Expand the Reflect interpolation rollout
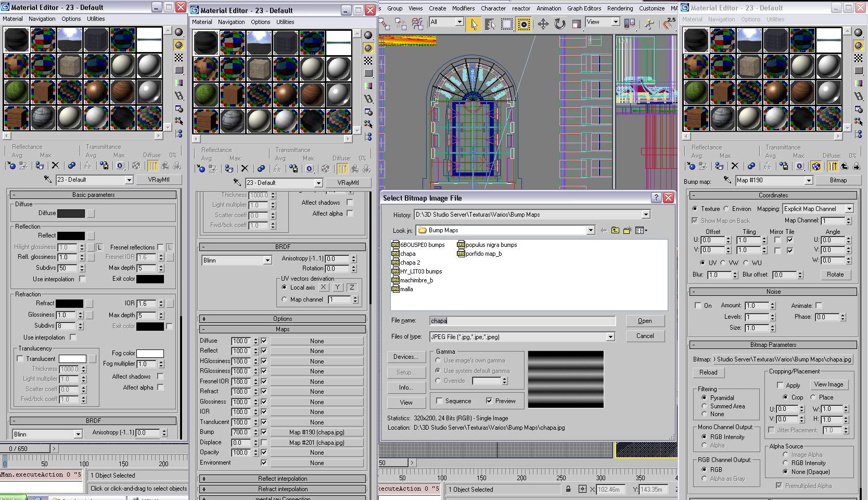 283,479
